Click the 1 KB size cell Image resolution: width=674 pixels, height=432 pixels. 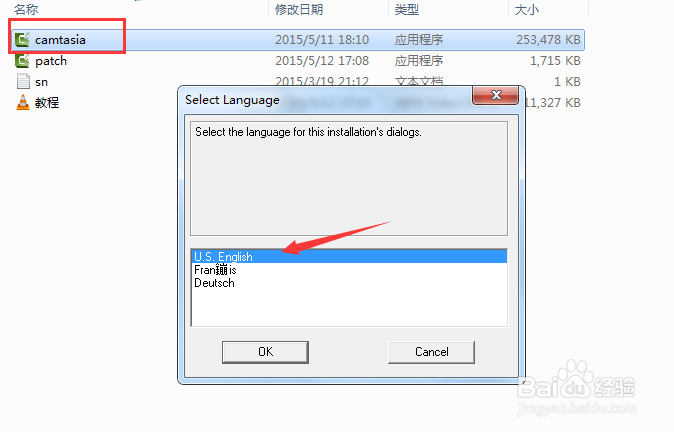coord(567,82)
